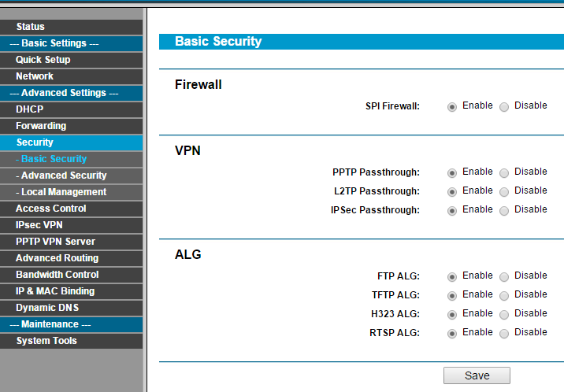Viewport: 564px width, 392px height.
Task: Expand the DHCP section
Action: click(30, 109)
